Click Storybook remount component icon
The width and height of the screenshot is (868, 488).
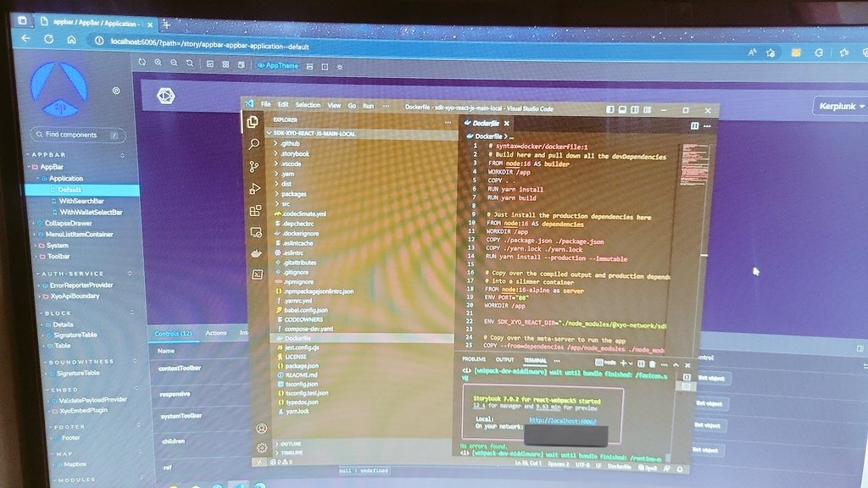(142, 62)
